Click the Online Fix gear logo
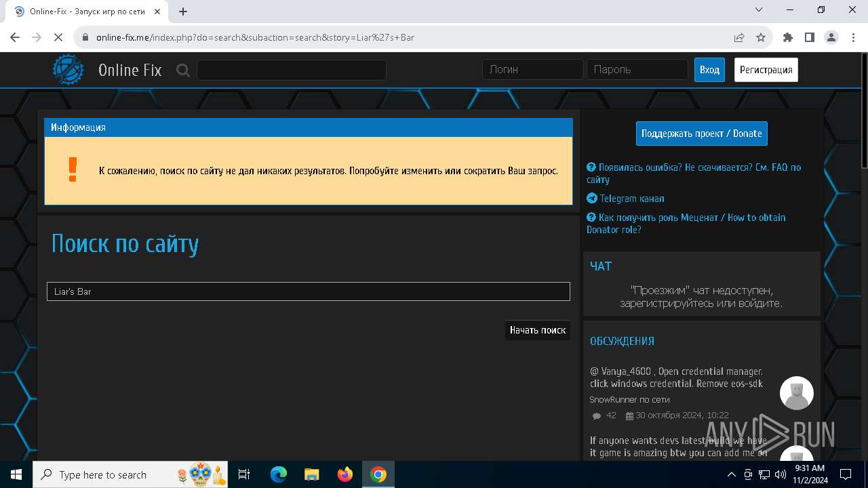Screen dimensions: 868x488 [68, 70]
